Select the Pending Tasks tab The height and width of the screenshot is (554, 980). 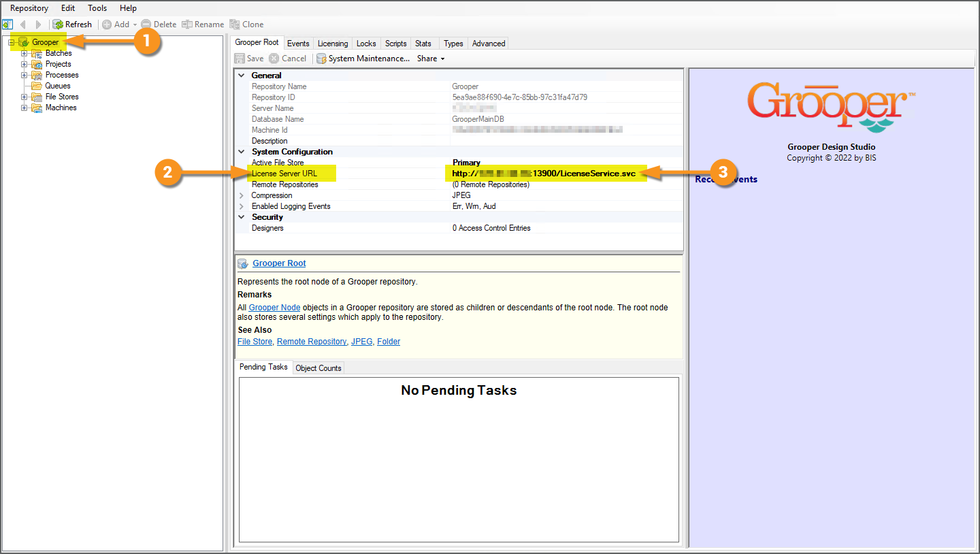263,367
